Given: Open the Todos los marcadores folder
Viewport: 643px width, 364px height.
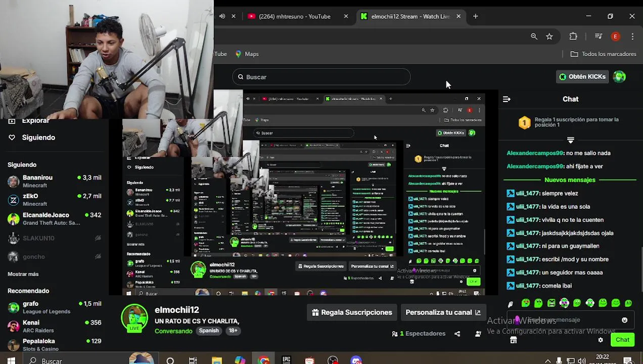Looking at the screenshot, I should click(604, 54).
